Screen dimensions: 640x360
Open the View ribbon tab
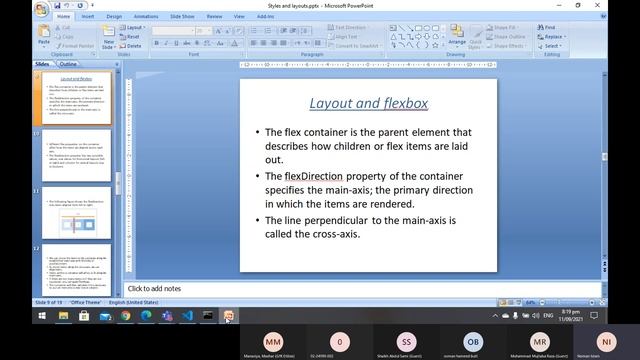click(239, 16)
